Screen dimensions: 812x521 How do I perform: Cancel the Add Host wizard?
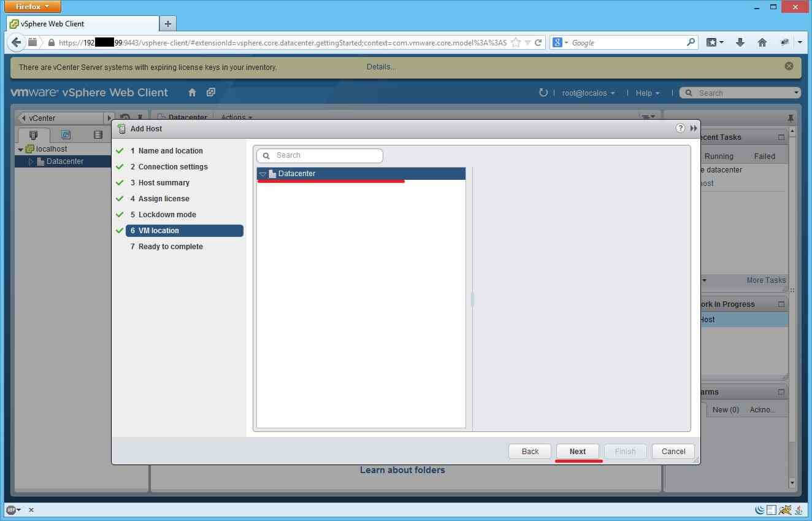[x=673, y=451]
